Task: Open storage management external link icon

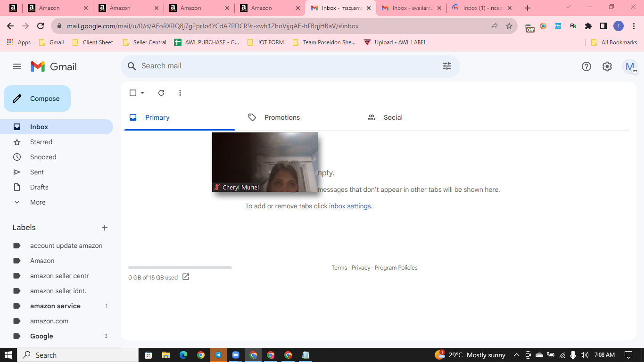Action: [186, 277]
